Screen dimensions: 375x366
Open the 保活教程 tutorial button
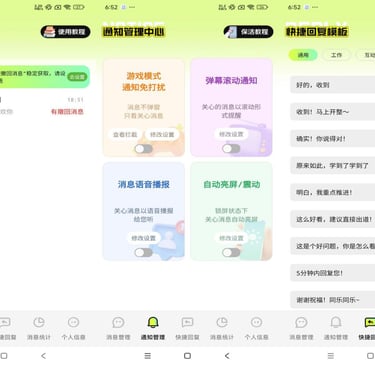[248, 32]
